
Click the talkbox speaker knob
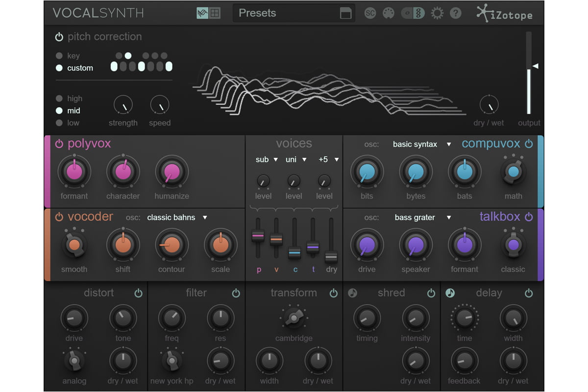(x=416, y=245)
